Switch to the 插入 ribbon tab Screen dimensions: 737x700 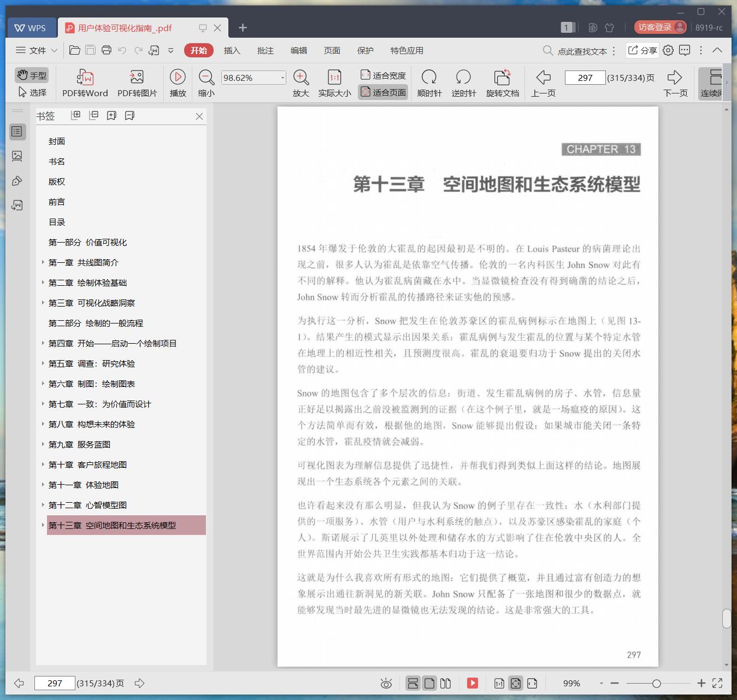pos(232,50)
